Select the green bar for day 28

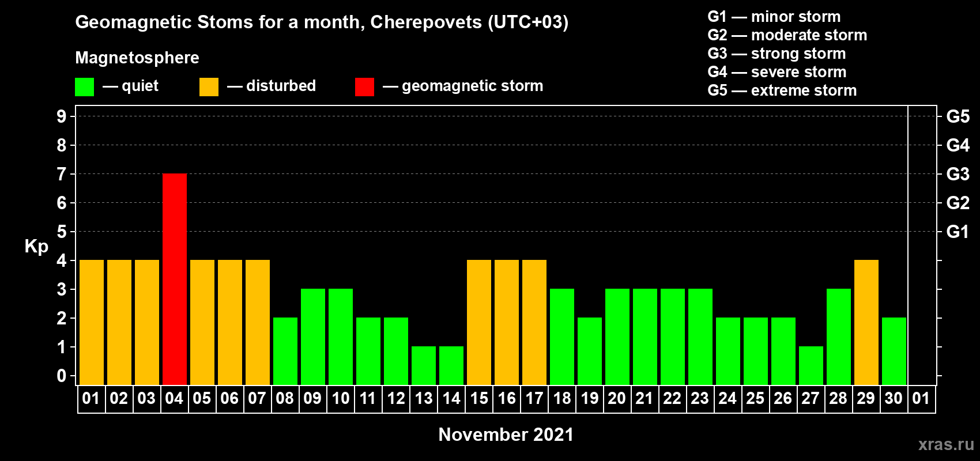[x=839, y=337]
